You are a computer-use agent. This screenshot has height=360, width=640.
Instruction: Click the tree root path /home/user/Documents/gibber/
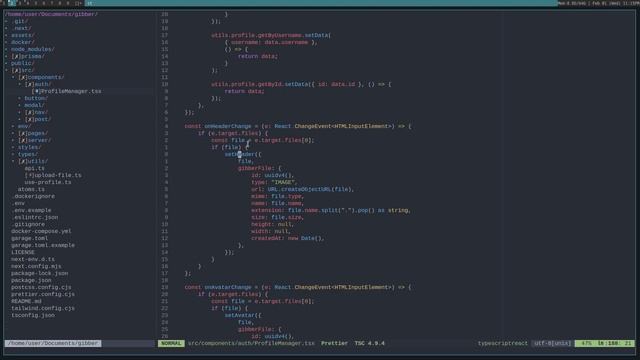51,14
